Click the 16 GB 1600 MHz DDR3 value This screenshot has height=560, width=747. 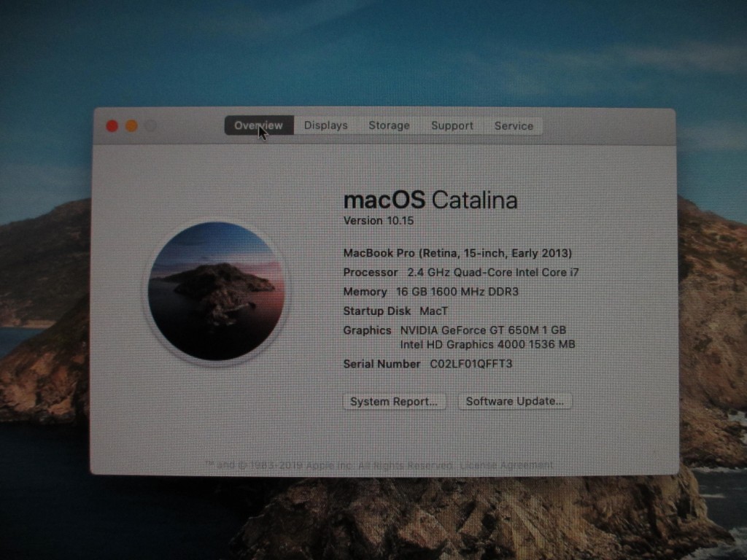pyautogui.click(x=457, y=292)
